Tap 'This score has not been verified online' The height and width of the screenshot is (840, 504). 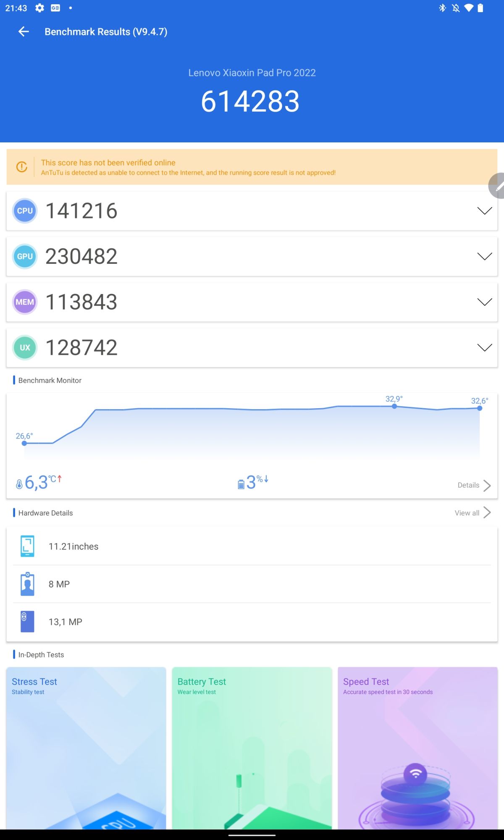pos(108,163)
